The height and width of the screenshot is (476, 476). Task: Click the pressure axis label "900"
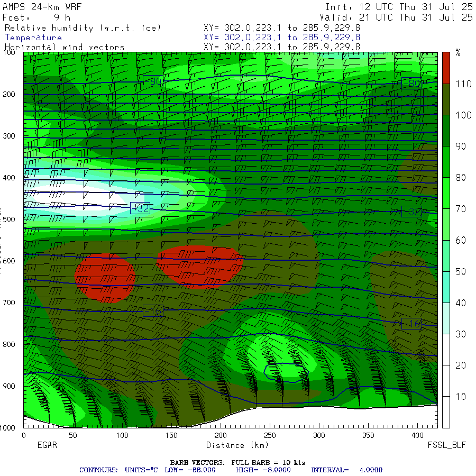[x=9, y=386]
